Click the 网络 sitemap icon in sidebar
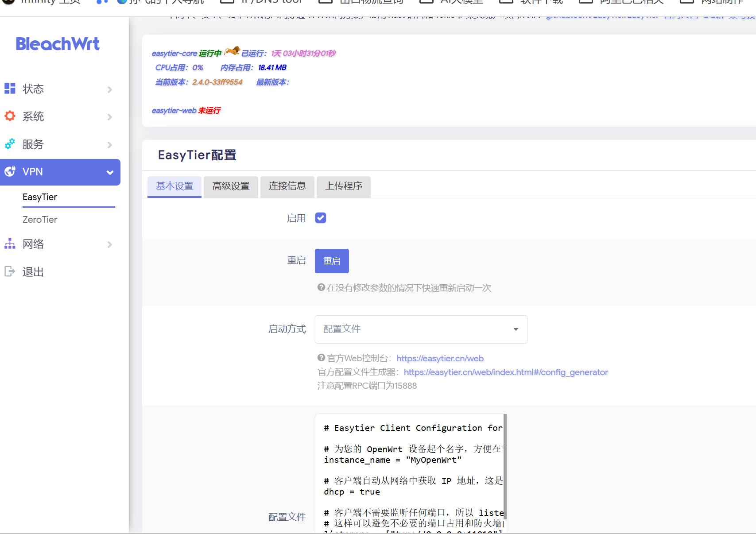Screen dimensions: 756x534 pyautogui.click(x=10, y=244)
